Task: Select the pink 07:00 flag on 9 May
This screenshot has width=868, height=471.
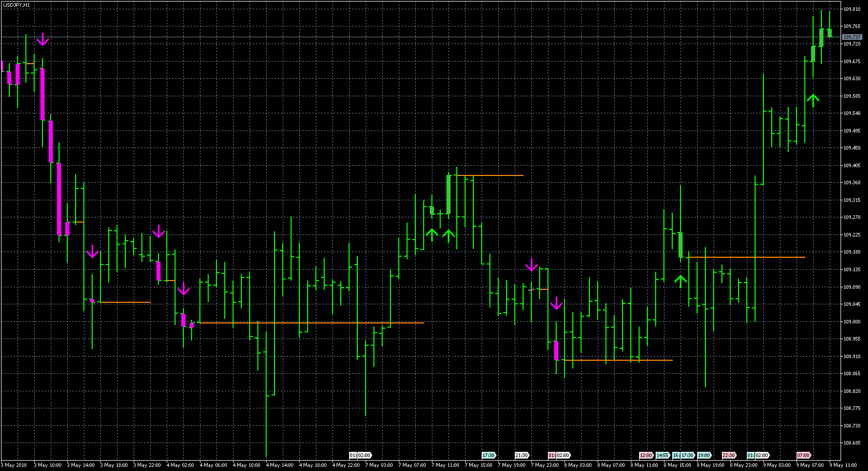Action: 803,456
